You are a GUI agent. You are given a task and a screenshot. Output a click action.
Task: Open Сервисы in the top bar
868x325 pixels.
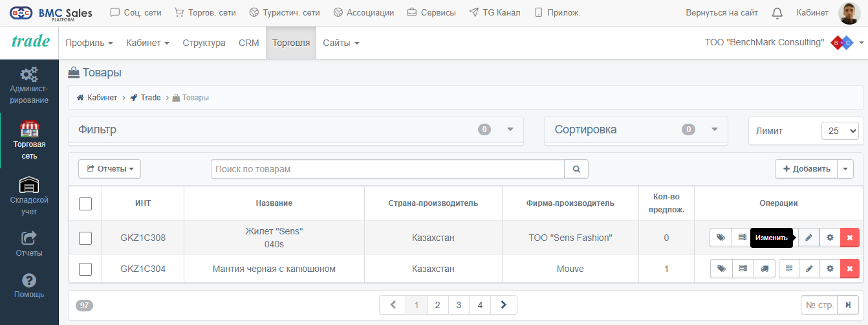pyautogui.click(x=431, y=12)
